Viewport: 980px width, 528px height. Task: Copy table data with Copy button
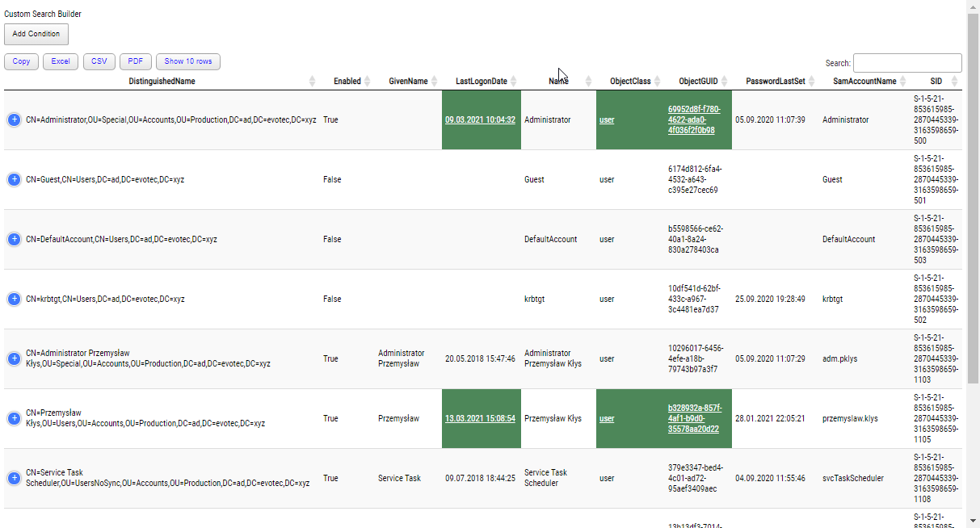(21, 61)
